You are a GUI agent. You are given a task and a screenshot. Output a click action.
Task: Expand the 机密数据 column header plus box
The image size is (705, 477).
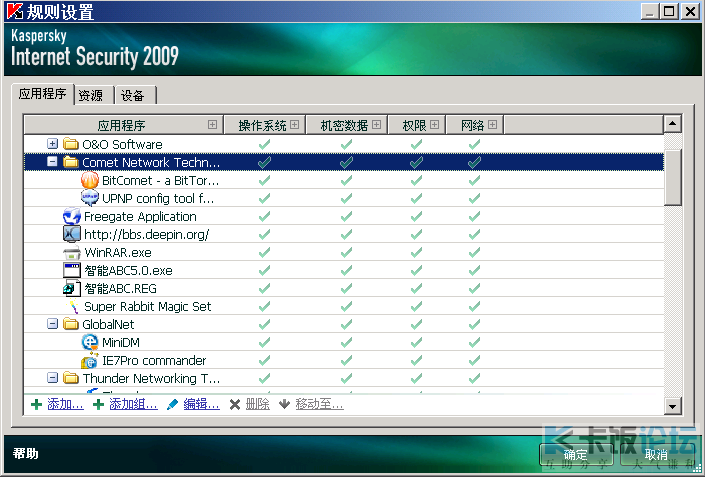(x=377, y=125)
